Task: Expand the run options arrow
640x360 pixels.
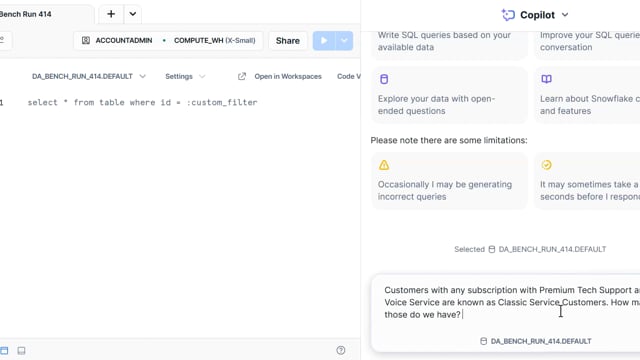Action: point(344,41)
